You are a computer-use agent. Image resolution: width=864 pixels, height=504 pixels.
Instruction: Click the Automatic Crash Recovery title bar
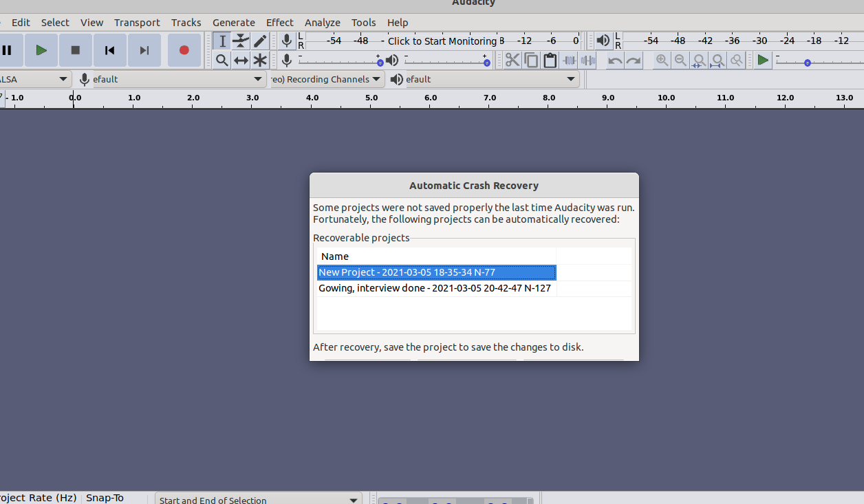(x=474, y=186)
